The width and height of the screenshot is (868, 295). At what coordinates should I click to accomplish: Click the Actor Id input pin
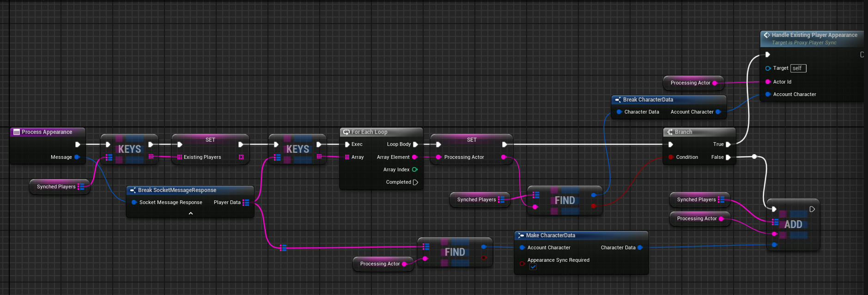point(768,82)
